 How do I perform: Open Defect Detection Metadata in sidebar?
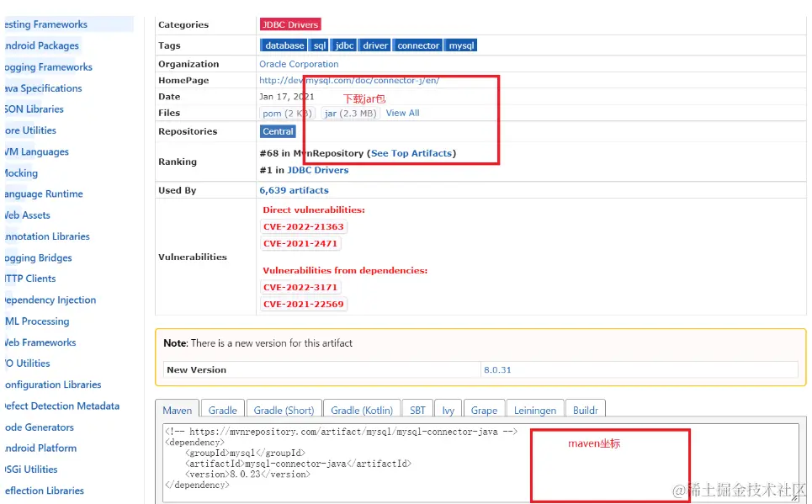click(61, 406)
